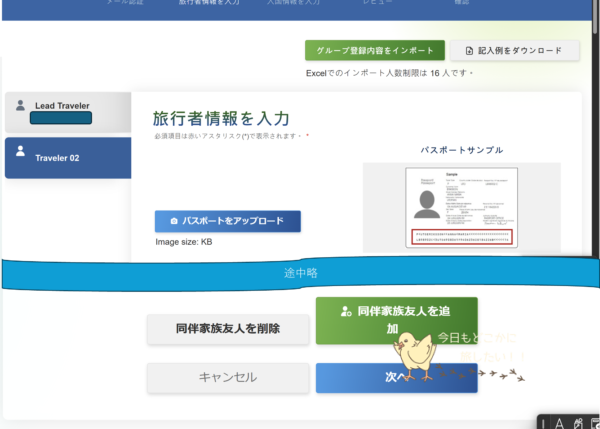Click the Lead Traveler person icon
This screenshot has height=429, width=600.
(x=20, y=105)
